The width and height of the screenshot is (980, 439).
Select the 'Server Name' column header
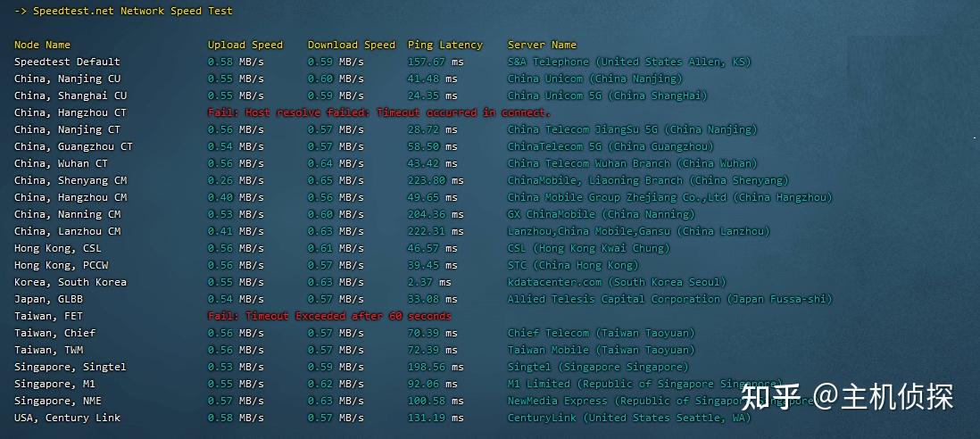pyautogui.click(x=542, y=45)
